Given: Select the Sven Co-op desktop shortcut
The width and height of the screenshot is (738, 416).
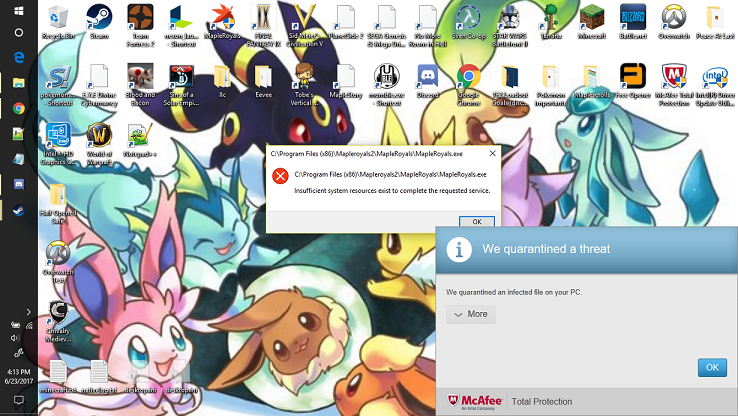Looking at the screenshot, I should click(x=469, y=22).
